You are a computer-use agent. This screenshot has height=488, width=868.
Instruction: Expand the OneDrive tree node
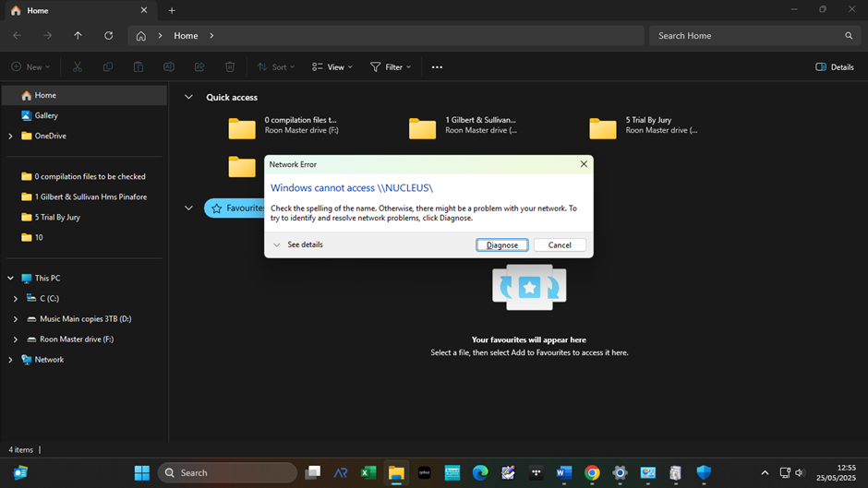click(11, 136)
